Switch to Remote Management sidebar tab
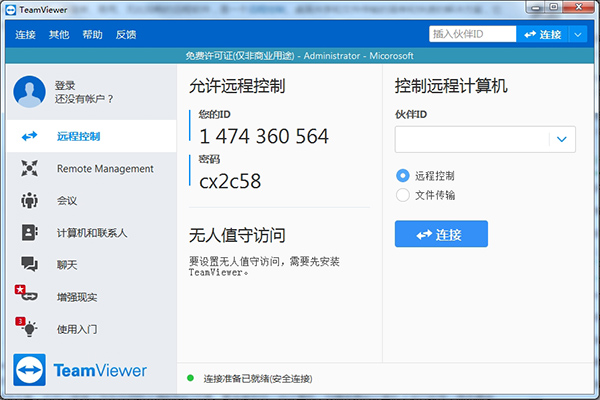 pyautogui.click(x=91, y=168)
